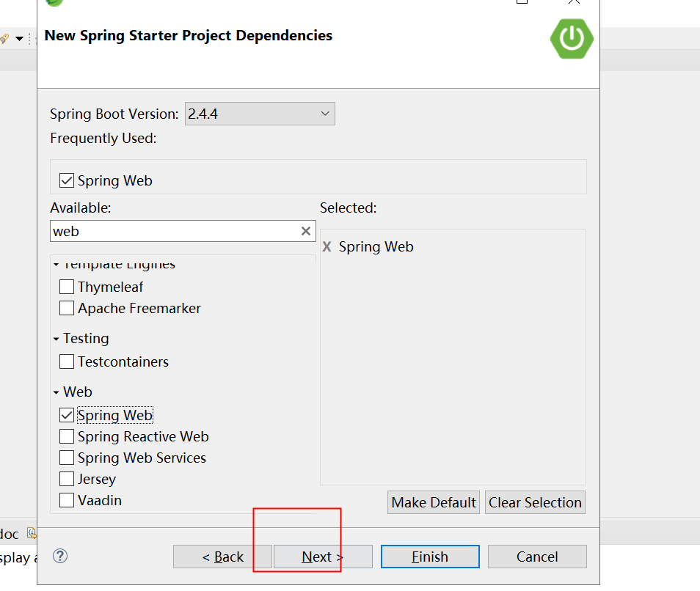The width and height of the screenshot is (700, 591).
Task: Clear the web search filter text
Action: point(306,231)
